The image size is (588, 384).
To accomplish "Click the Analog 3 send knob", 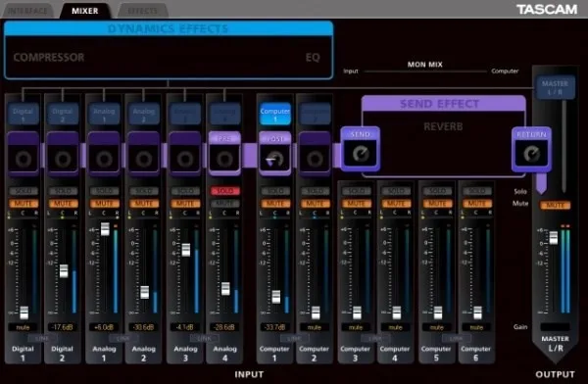I will coord(185,159).
